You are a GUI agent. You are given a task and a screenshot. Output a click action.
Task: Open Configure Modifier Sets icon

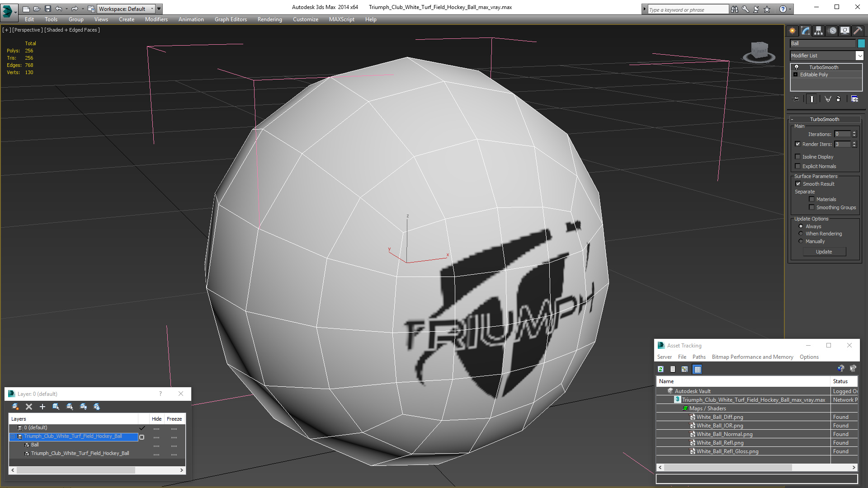tap(854, 99)
